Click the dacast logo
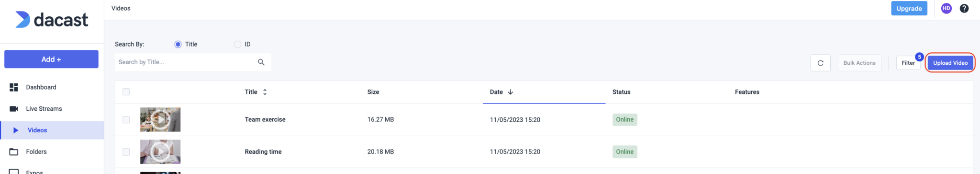 [52, 20]
